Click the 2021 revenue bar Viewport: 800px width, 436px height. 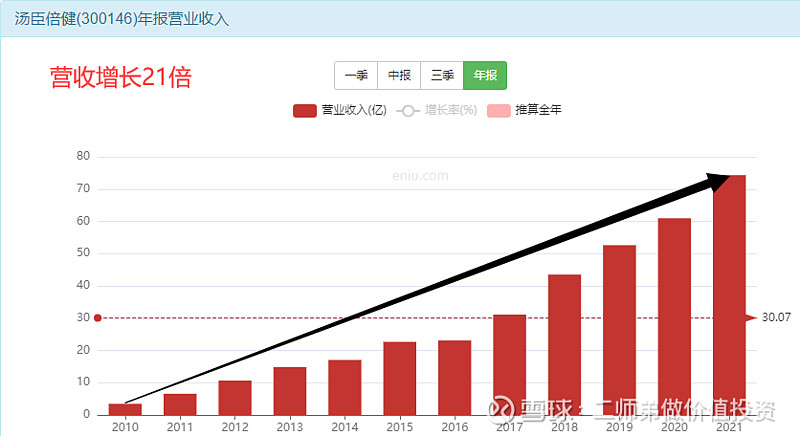click(x=730, y=295)
